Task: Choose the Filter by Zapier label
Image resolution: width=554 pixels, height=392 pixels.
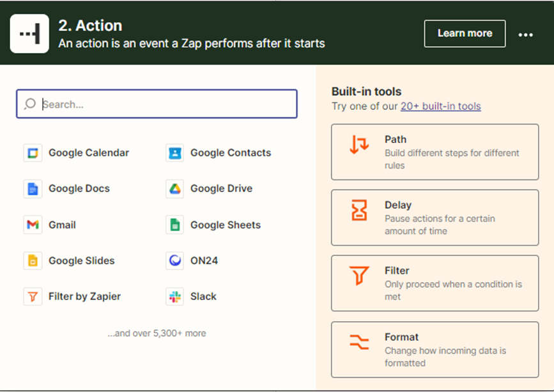Action: click(85, 296)
